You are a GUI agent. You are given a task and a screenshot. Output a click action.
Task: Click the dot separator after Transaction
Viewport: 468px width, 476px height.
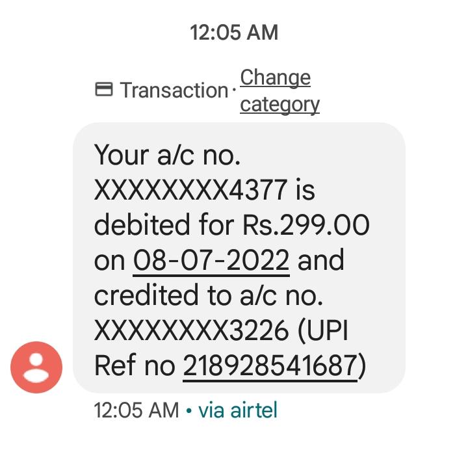click(234, 90)
